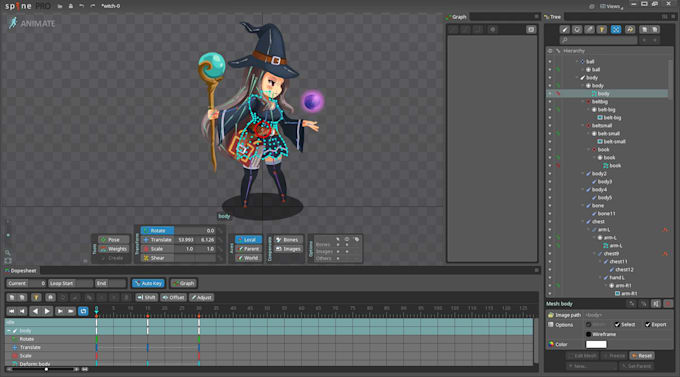The width and height of the screenshot is (680, 377).
Task: Toggle the highlighted blue Tree toolbar icon
Action: 615,30
